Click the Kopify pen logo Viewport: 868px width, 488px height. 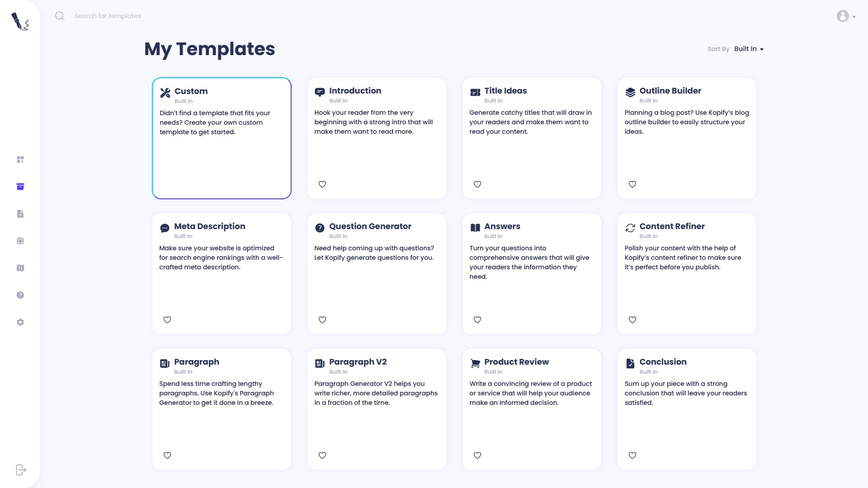[20, 21]
